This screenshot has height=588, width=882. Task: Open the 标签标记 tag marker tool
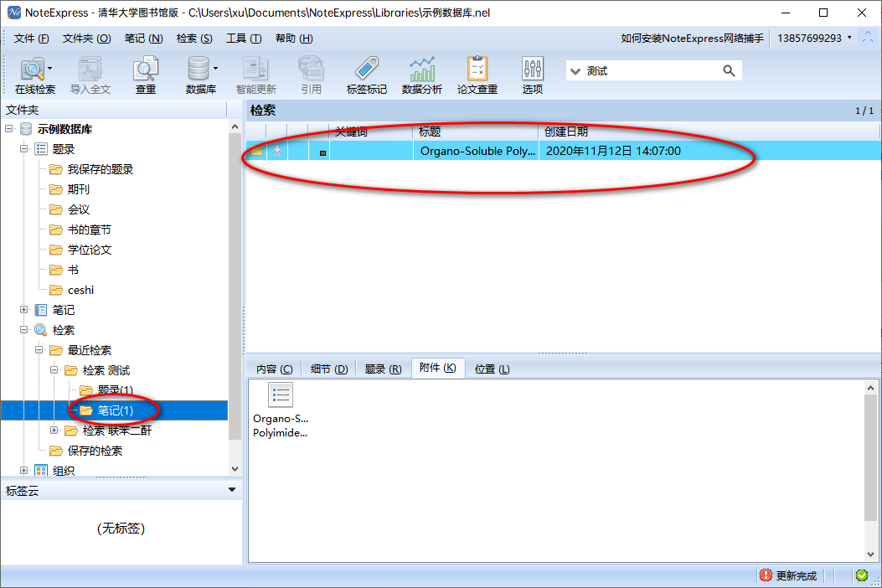(367, 75)
